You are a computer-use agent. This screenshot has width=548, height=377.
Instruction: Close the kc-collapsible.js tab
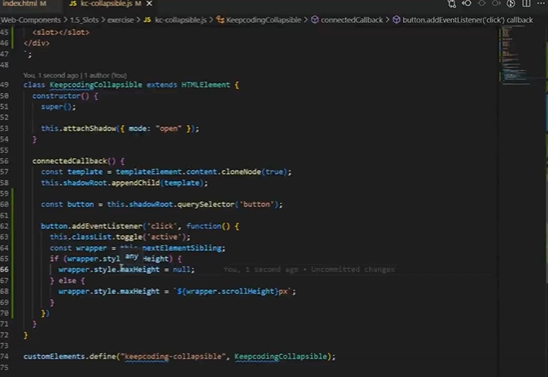pos(149,3)
